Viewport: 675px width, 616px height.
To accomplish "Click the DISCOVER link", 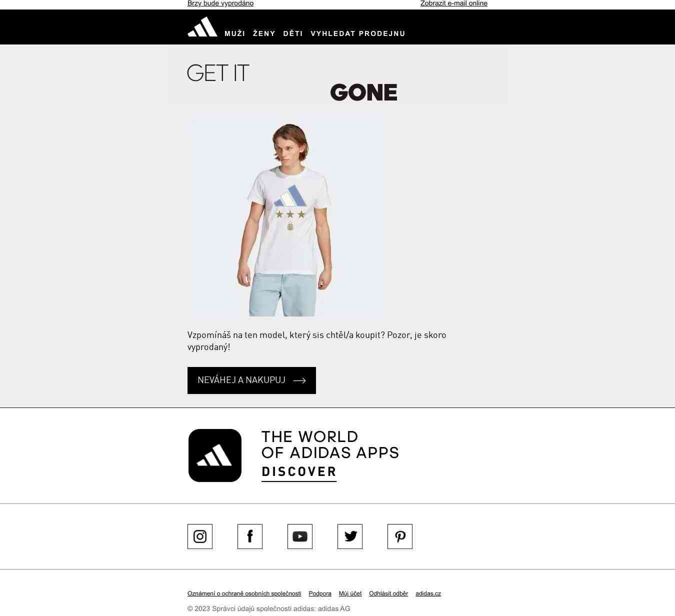I will [x=299, y=472].
